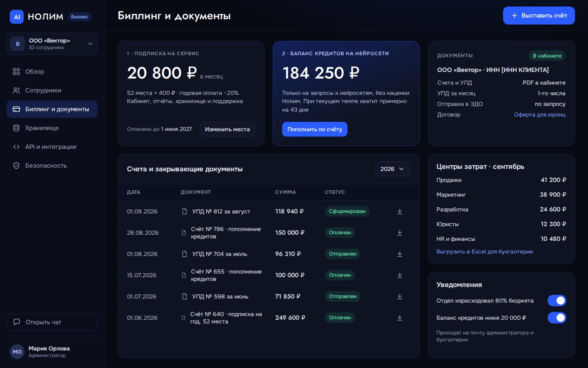
Task: Toggle 'Отдел израсходовал 80% бюджета' notification
Action: coord(557,301)
